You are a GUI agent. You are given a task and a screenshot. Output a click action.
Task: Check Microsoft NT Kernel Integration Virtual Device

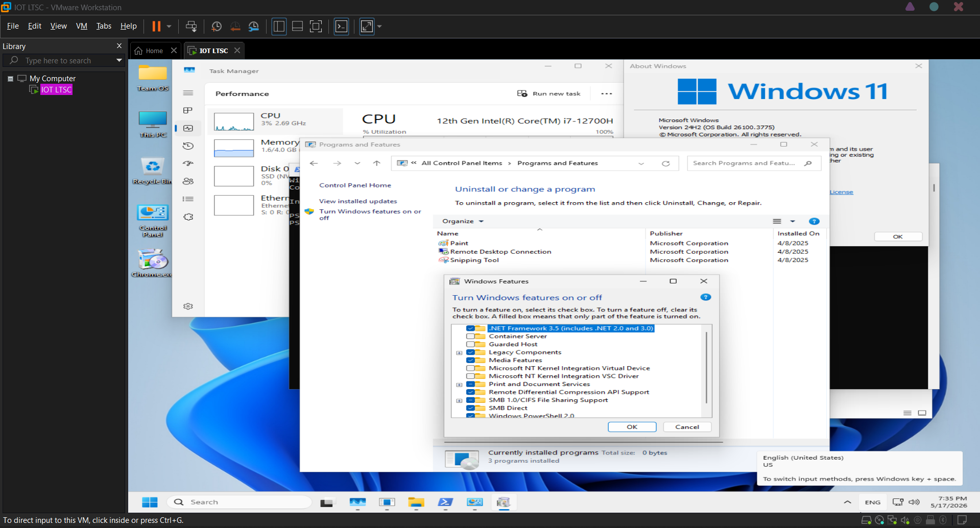[x=470, y=368]
